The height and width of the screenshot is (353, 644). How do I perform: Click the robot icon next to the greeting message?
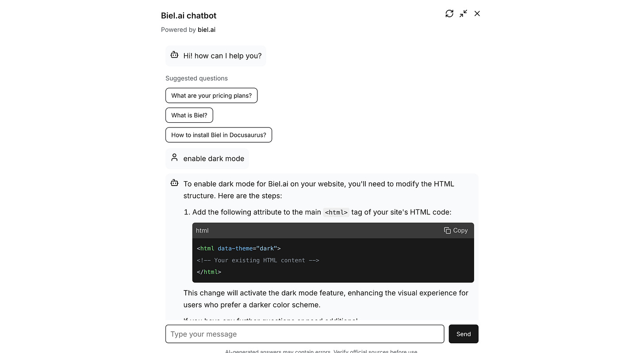(x=174, y=56)
